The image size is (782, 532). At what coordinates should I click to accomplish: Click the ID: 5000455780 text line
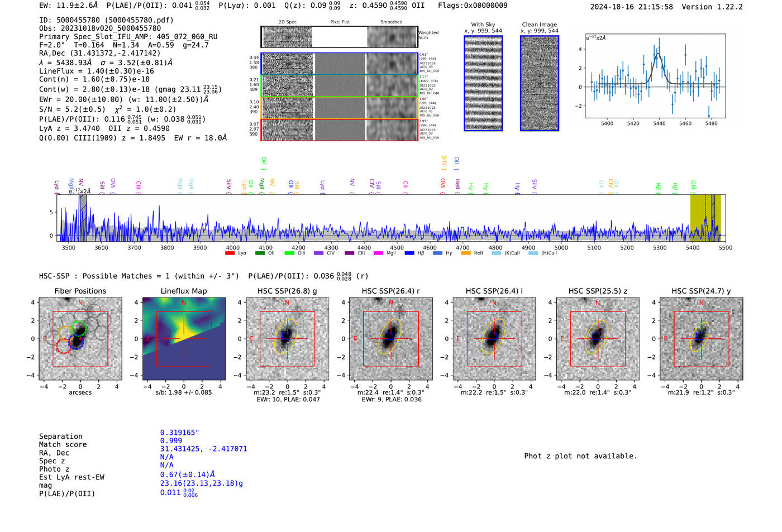[106, 20]
